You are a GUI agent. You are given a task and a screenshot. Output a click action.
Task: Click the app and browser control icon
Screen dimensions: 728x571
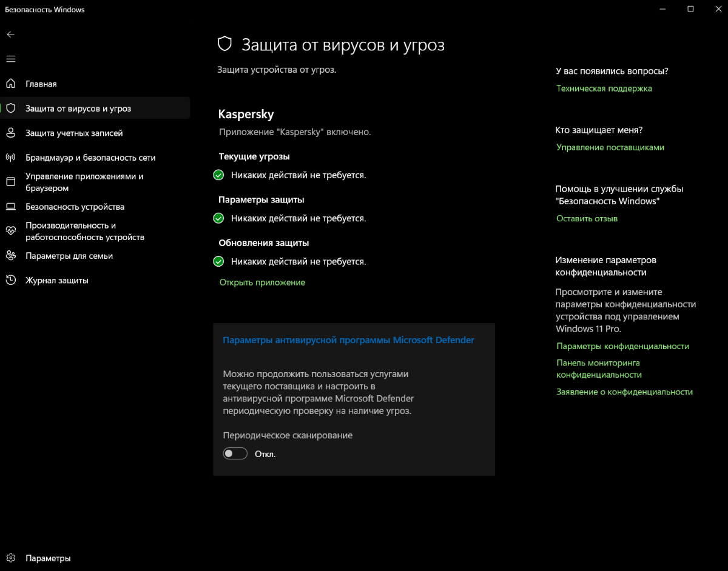pyautogui.click(x=10, y=182)
